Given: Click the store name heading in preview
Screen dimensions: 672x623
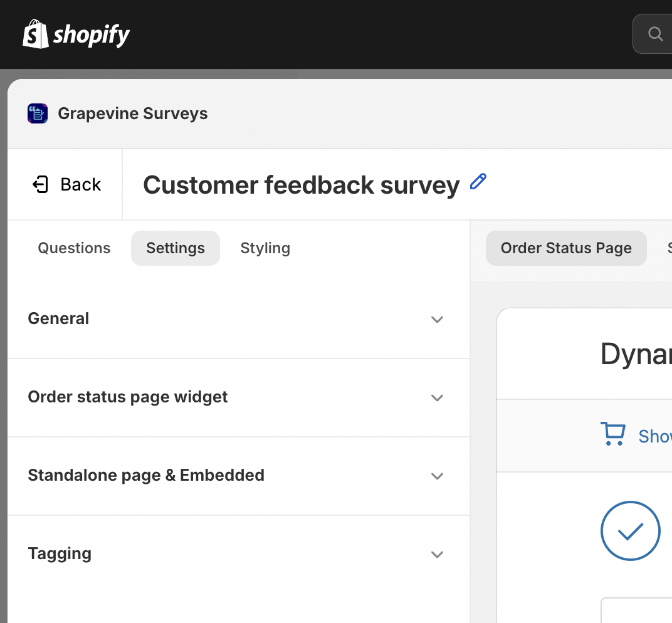Looking at the screenshot, I should (636, 354).
